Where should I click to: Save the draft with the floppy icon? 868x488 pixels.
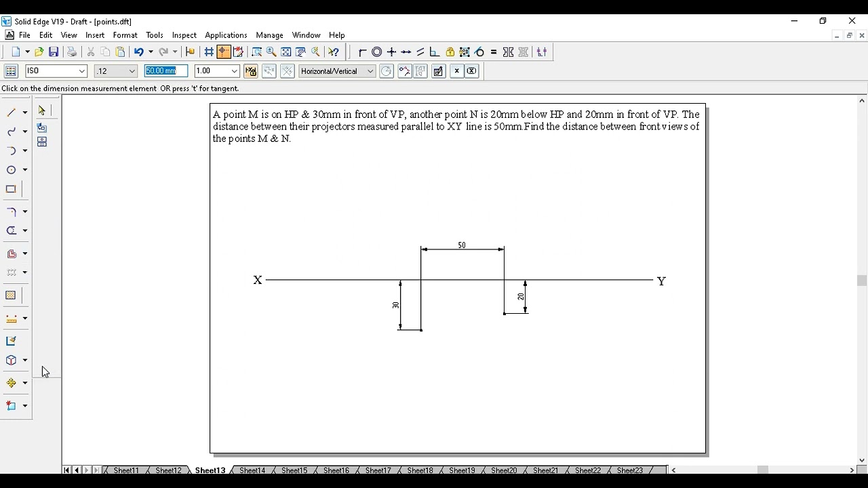pos(54,52)
